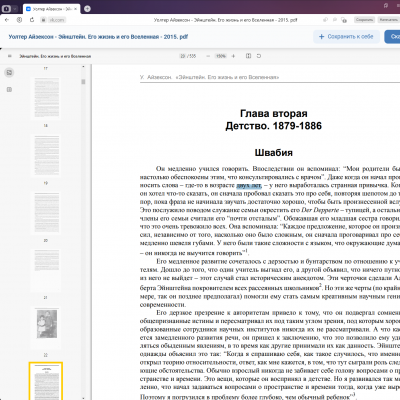Image resolution: width=400 pixels, height=400 pixels.
Task: Open a new browser tab
Action: [x=87, y=9]
